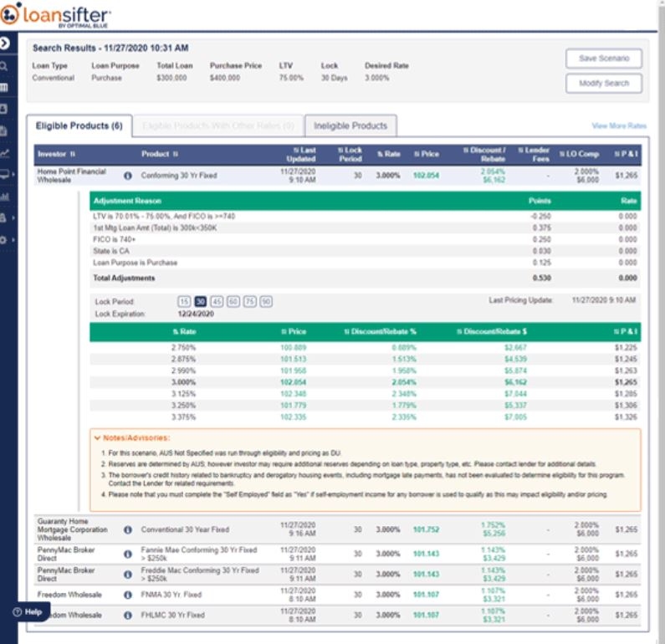665x644 pixels.
Task: Select the 90 day lock period
Action: click(266, 301)
